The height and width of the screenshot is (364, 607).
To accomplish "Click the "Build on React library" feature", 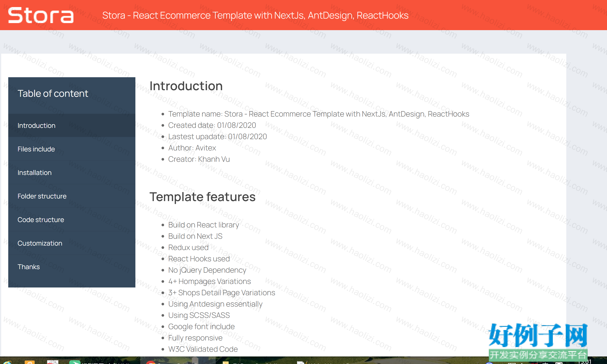I will [x=204, y=225].
